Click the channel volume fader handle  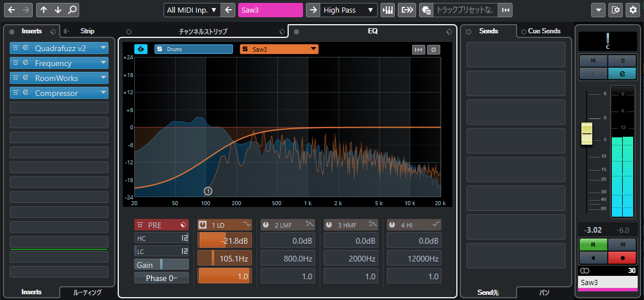tap(587, 132)
